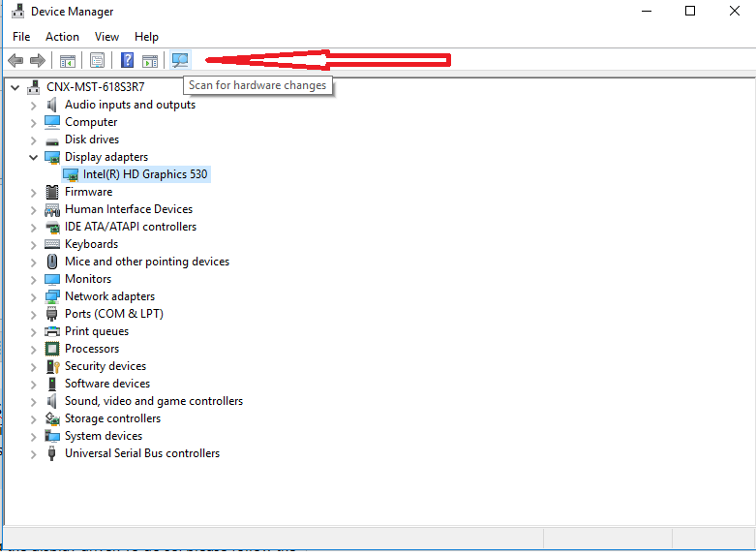Click the IDE ATA/ATAPI controllers icon
Screen dimensions: 756x556
(x=52, y=227)
